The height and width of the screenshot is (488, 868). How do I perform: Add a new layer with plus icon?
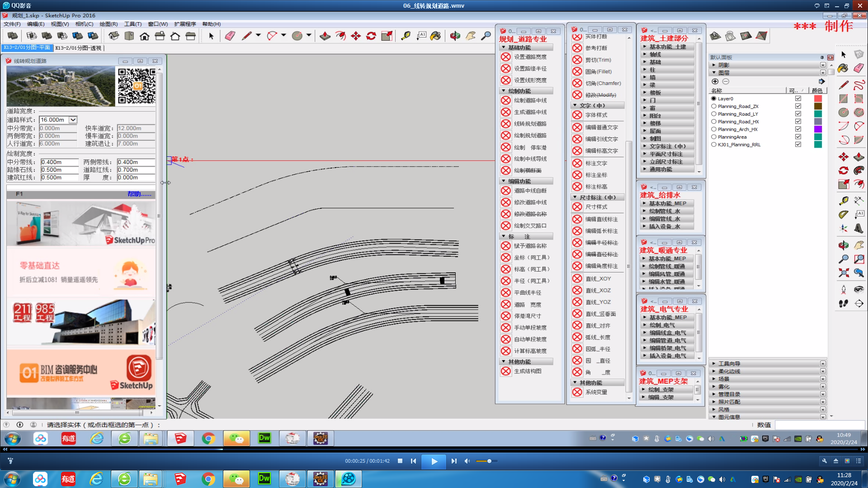(x=715, y=81)
